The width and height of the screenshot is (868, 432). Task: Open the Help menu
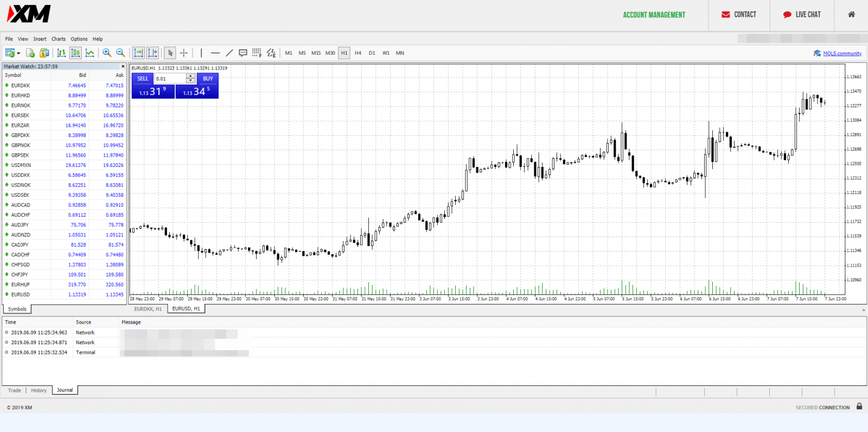tap(98, 39)
